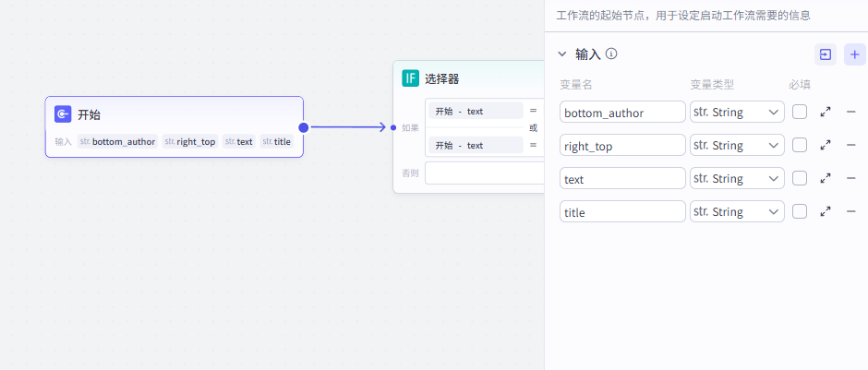Enable required checkbox for title variable

coord(800,211)
